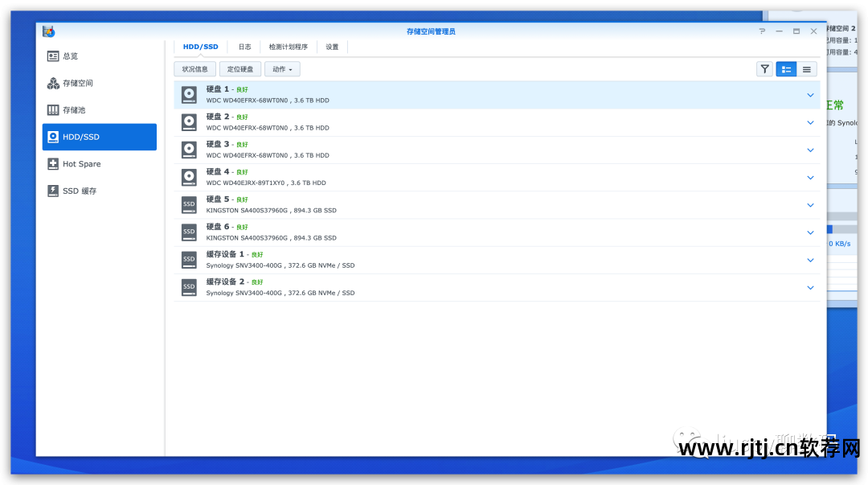
Task: Click the 定位硬盘 button
Action: point(240,69)
